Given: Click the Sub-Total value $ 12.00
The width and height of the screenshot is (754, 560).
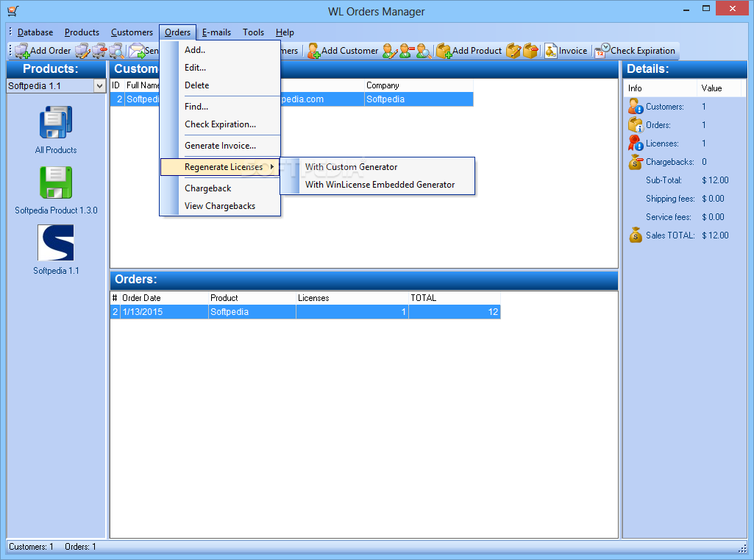Looking at the screenshot, I should tap(715, 180).
